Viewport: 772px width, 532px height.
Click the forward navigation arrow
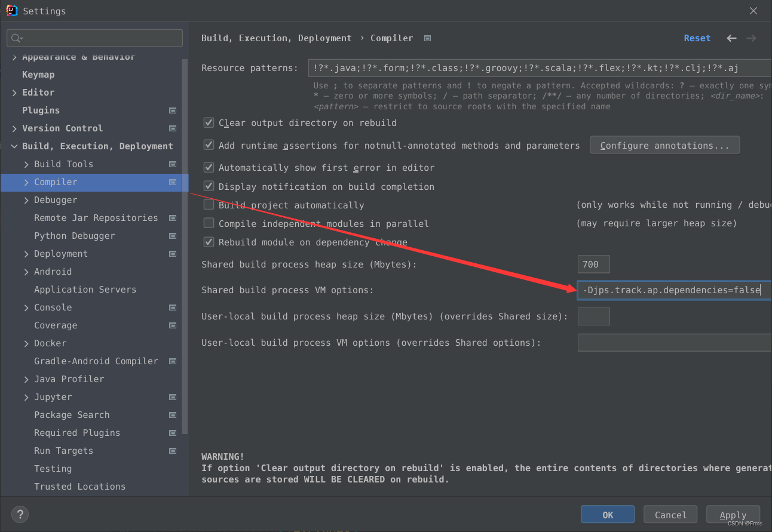[751, 38]
